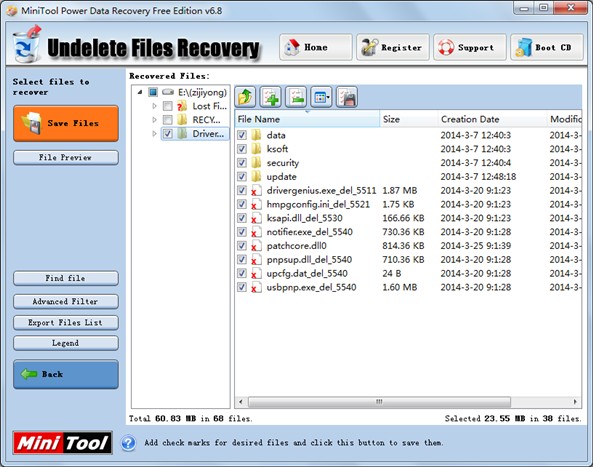Screen dimensions: 593x467
Task: Click the Find file button
Action: click(x=66, y=278)
